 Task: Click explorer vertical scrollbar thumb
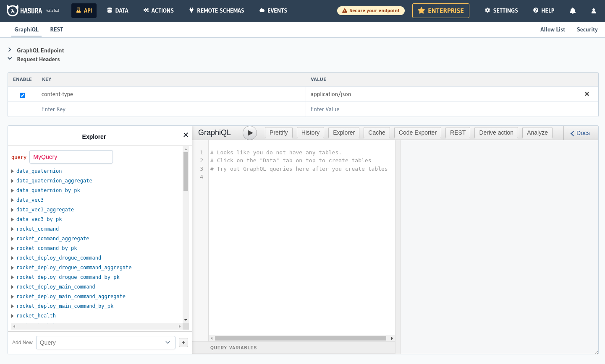coord(186,171)
